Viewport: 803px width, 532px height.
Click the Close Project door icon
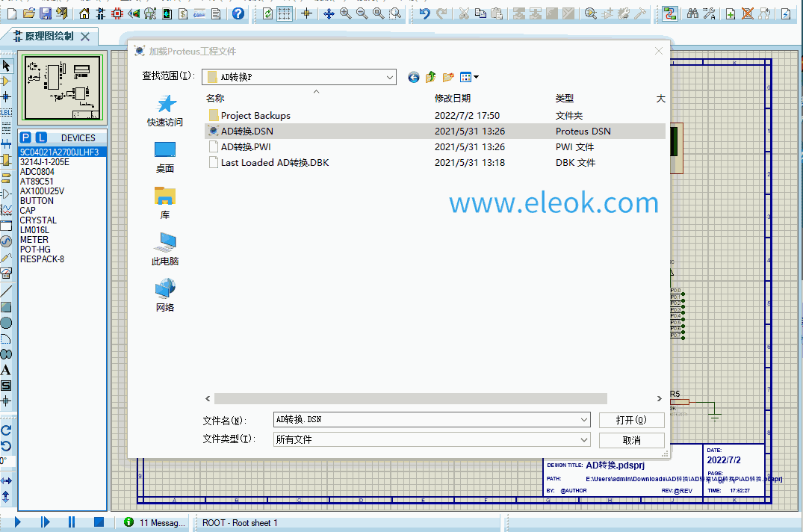[62, 14]
